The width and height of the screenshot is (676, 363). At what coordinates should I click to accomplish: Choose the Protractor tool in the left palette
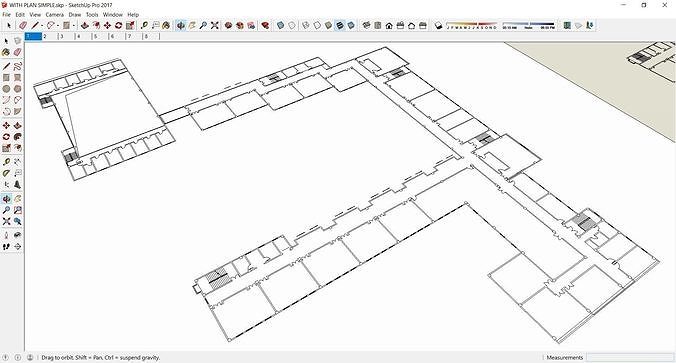(x=6, y=173)
